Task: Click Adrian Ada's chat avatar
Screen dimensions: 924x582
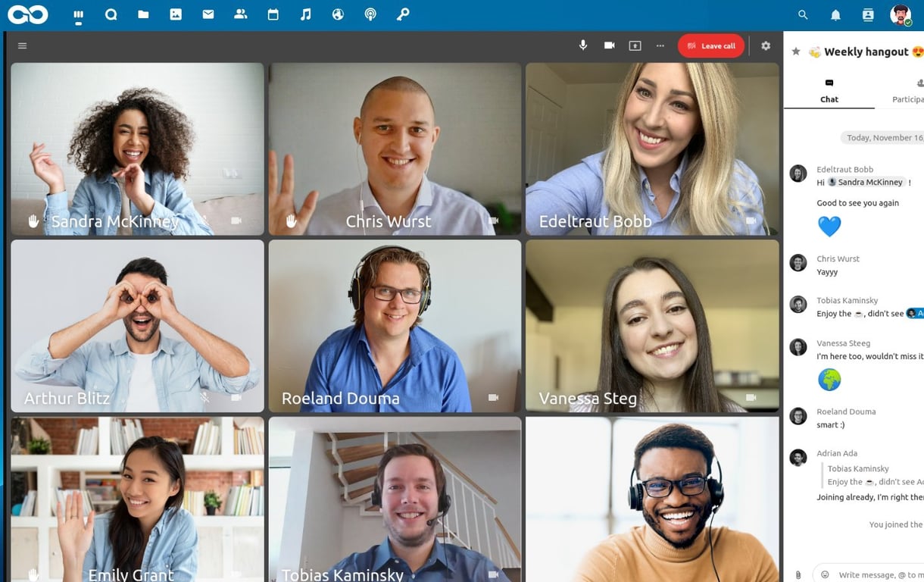Action: click(798, 458)
